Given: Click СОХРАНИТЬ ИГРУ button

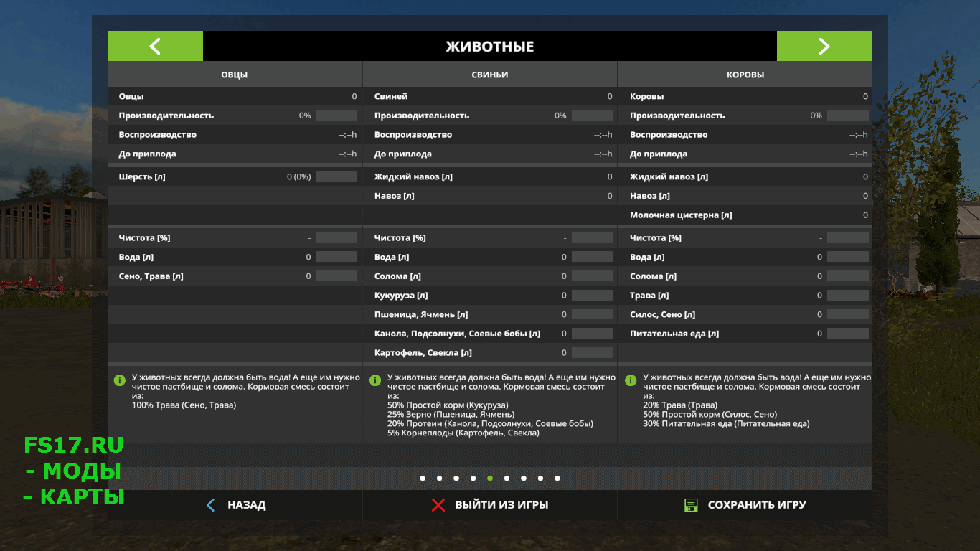Looking at the screenshot, I should click(x=745, y=505).
